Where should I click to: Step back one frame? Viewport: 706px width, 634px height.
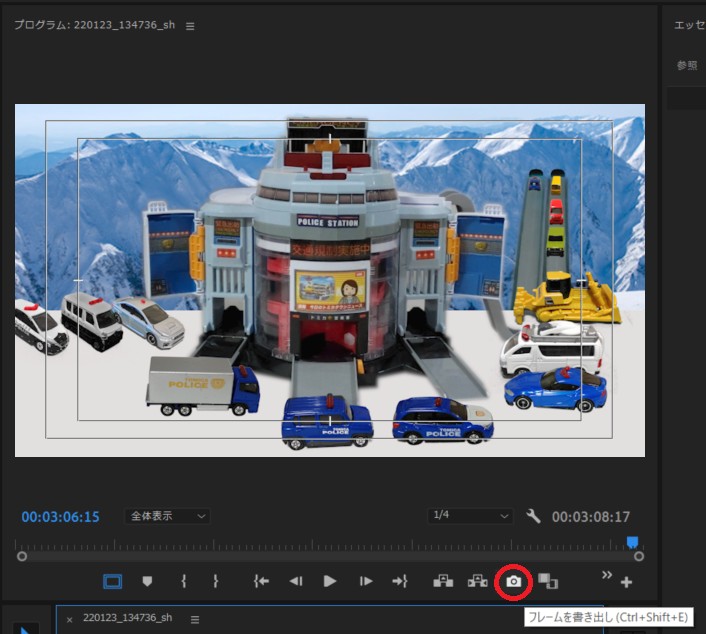point(296,581)
